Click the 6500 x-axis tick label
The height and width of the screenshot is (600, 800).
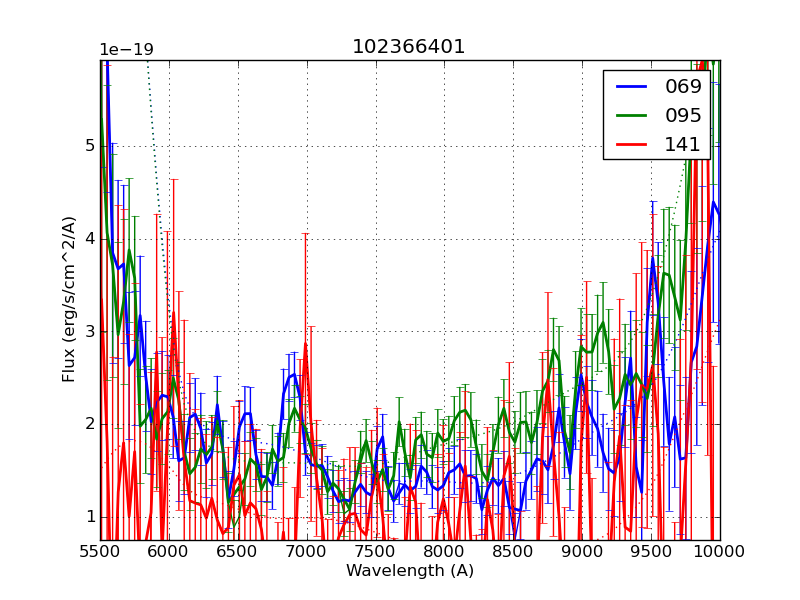pyautogui.click(x=238, y=552)
